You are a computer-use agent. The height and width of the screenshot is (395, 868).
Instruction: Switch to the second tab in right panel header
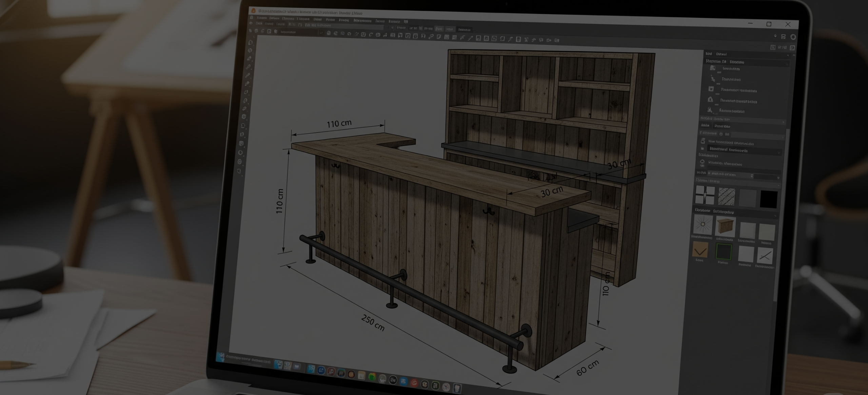tap(721, 54)
